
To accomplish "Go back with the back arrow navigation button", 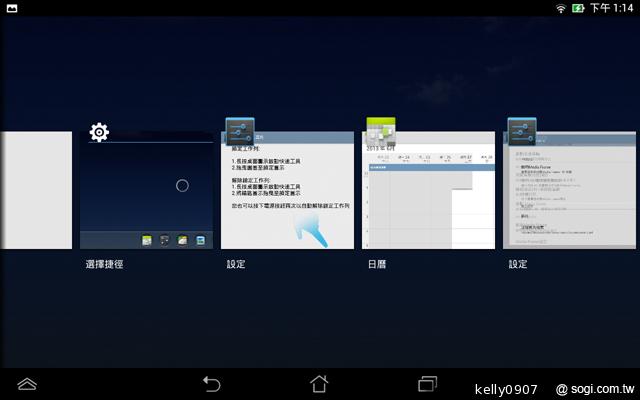I will pyautogui.click(x=212, y=384).
